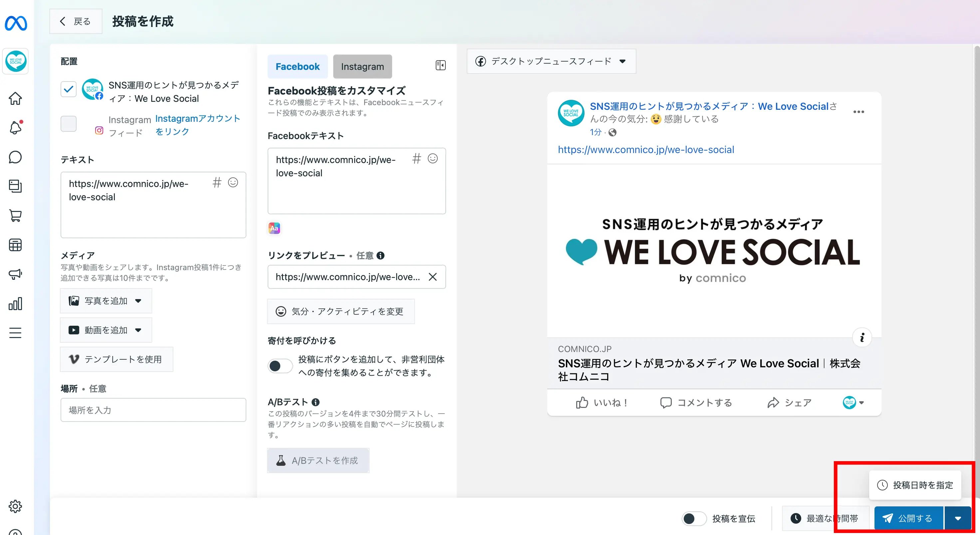Go to Home via sidebar house icon
The image size is (980, 535).
15,98
